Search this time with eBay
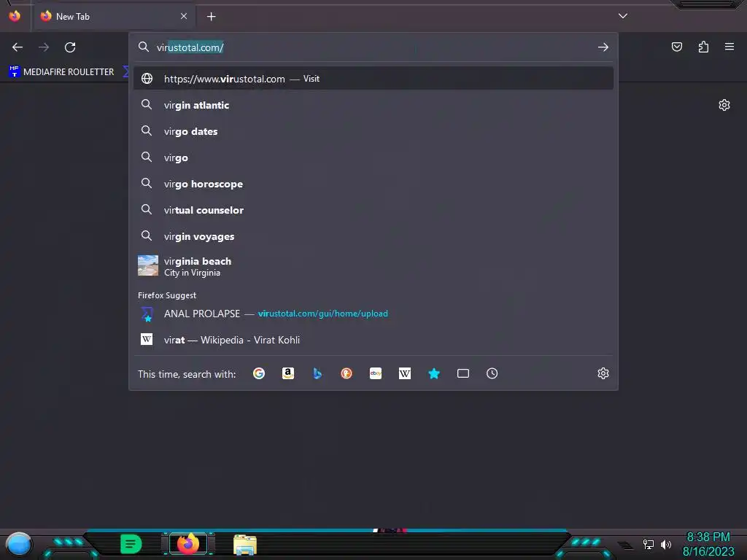 tap(376, 374)
